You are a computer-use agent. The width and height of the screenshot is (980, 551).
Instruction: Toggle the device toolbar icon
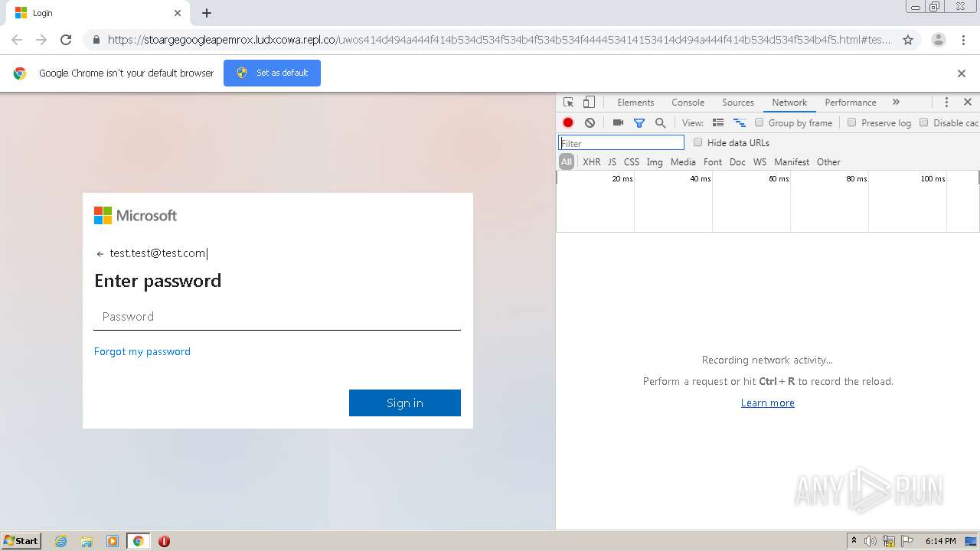point(589,102)
